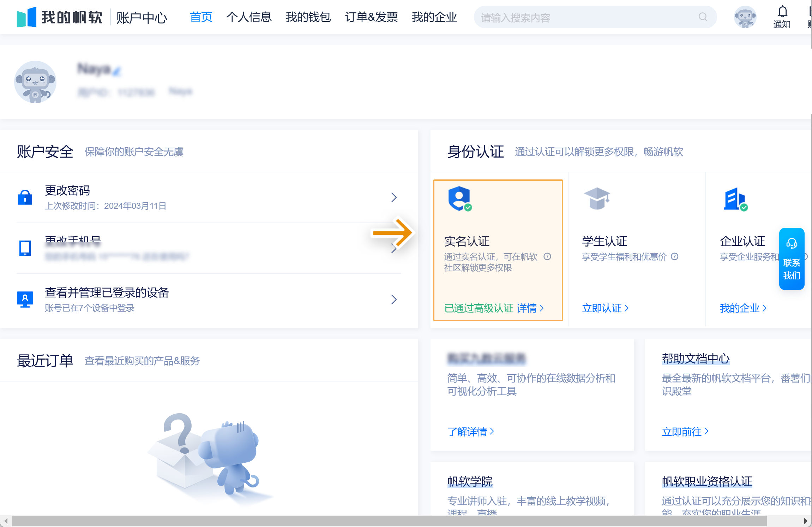The width and height of the screenshot is (812, 527).
Task: Click the notification bell icon
Action: 782,12
